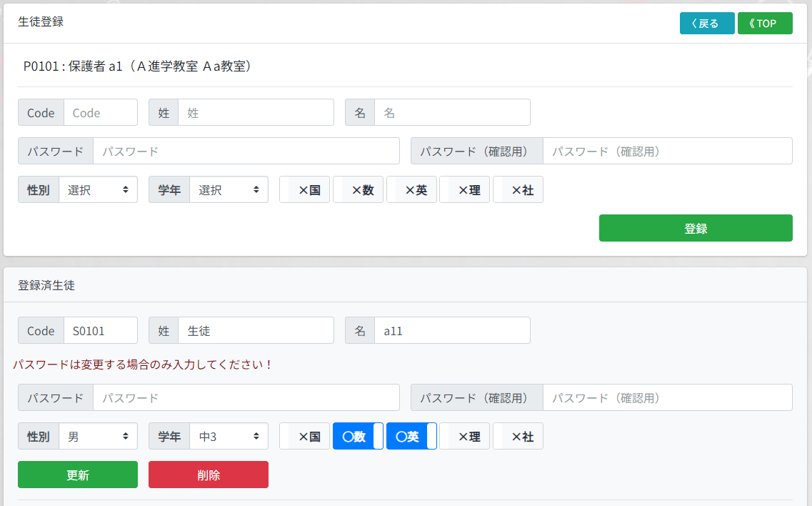Expand 学年 dropdown showing 中3

(x=229, y=437)
